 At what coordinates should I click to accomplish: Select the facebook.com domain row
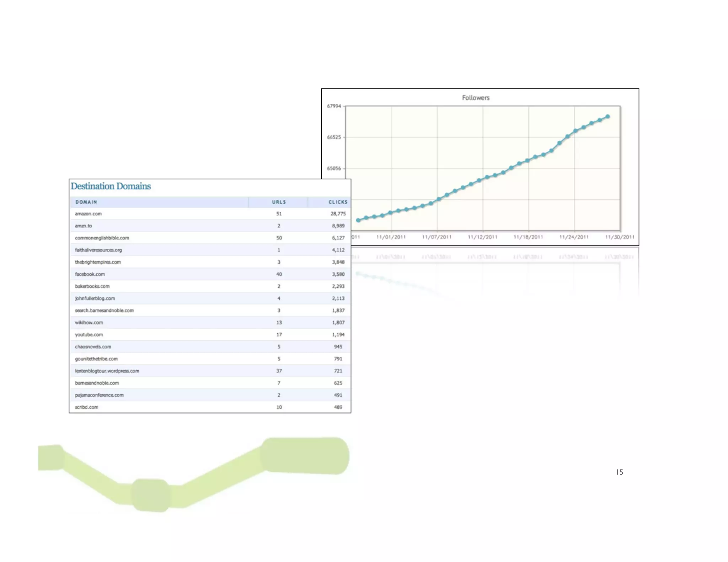90,274
